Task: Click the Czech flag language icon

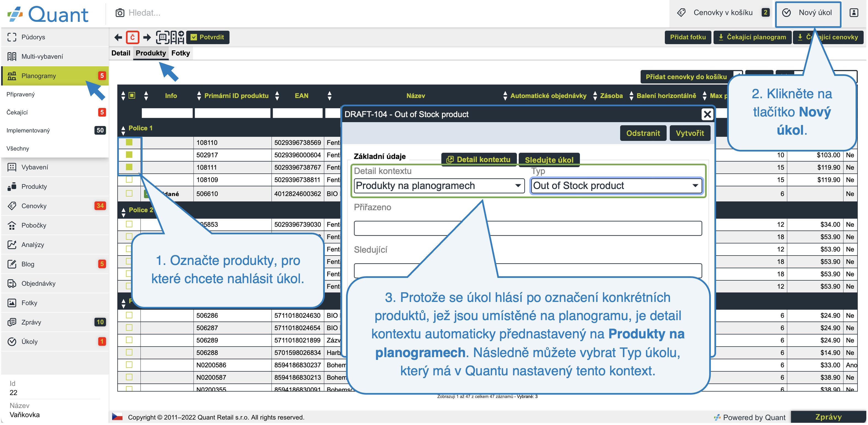Action: 117,417
